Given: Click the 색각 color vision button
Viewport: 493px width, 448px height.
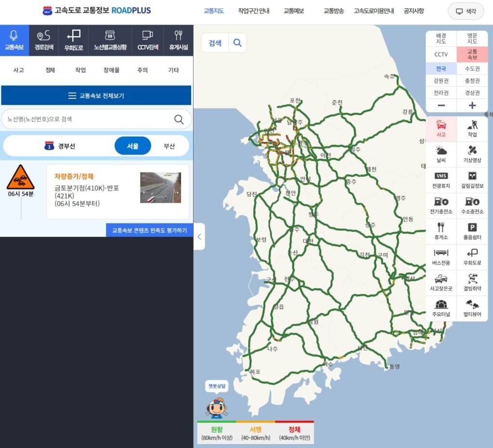Looking at the screenshot, I should 466,11.
